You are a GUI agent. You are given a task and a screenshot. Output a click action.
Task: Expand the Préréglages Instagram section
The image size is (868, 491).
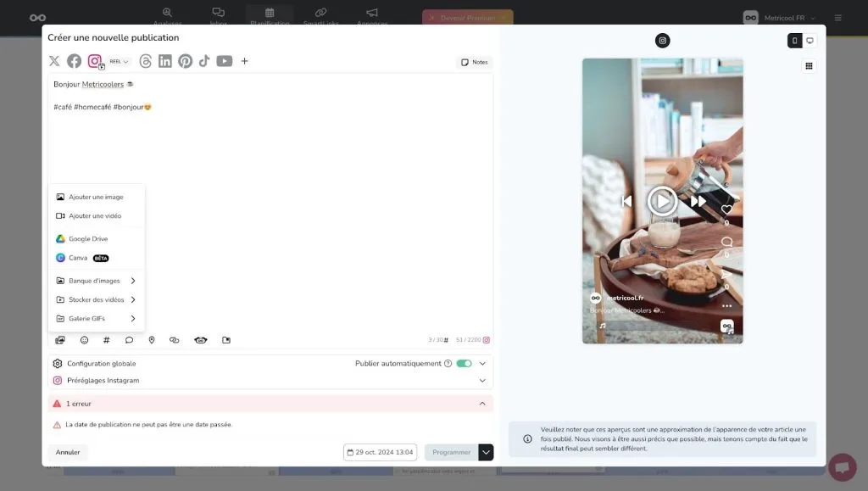482,381
